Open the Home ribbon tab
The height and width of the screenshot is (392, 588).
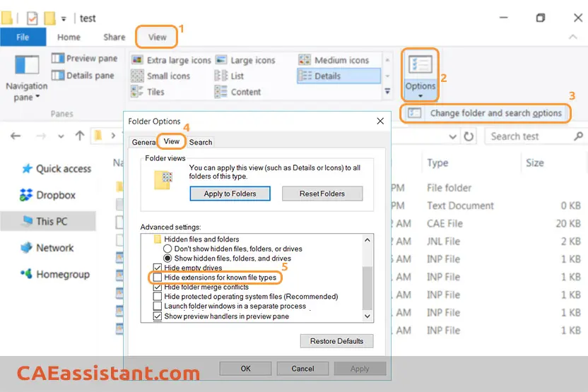(x=69, y=37)
